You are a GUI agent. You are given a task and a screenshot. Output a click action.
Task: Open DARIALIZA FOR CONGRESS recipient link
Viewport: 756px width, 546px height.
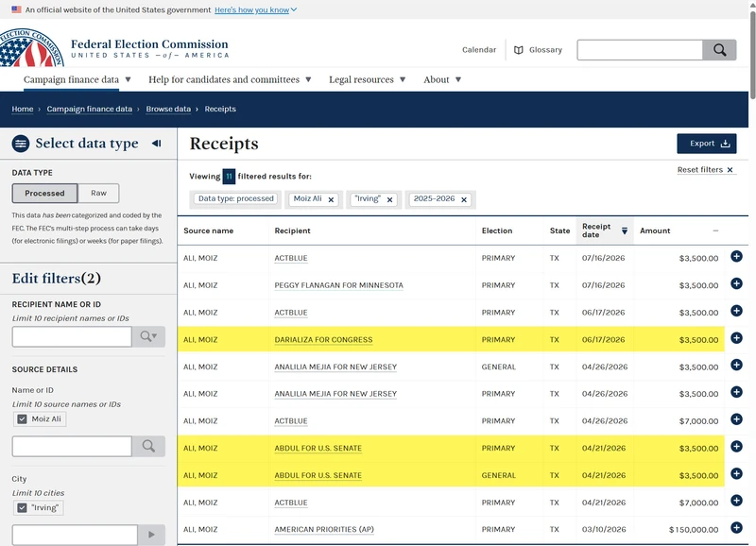[x=323, y=340]
